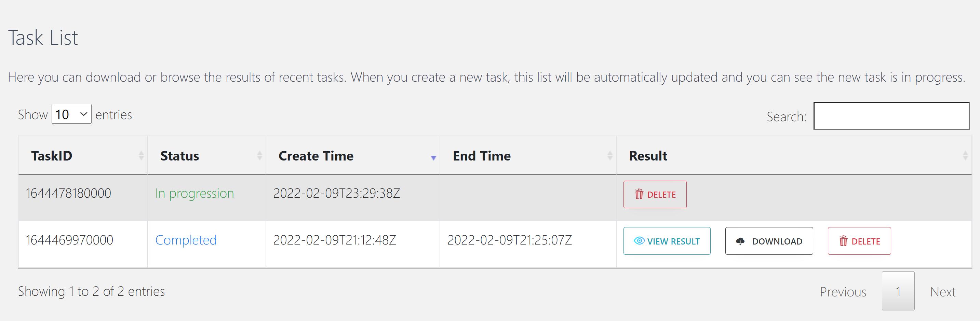Sort by End Time using sort arrows
980x321 pixels.
610,155
